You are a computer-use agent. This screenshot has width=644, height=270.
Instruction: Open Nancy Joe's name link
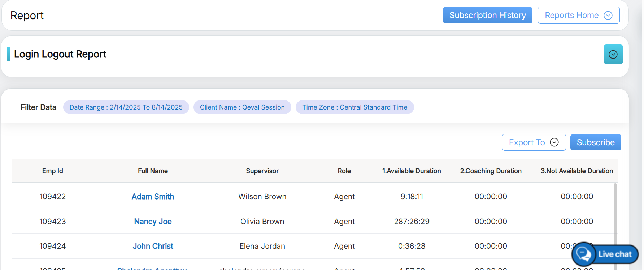(x=153, y=222)
